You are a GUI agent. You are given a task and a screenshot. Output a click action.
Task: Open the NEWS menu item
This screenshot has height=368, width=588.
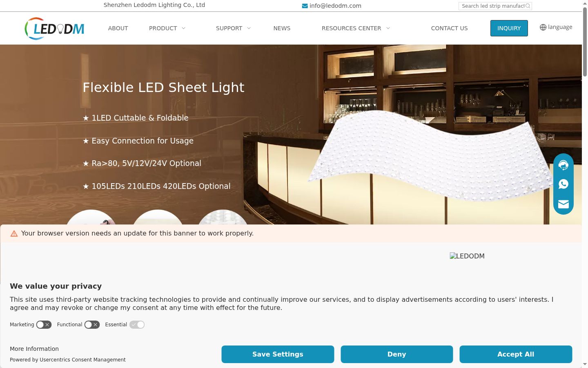click(x=282, y=28)
